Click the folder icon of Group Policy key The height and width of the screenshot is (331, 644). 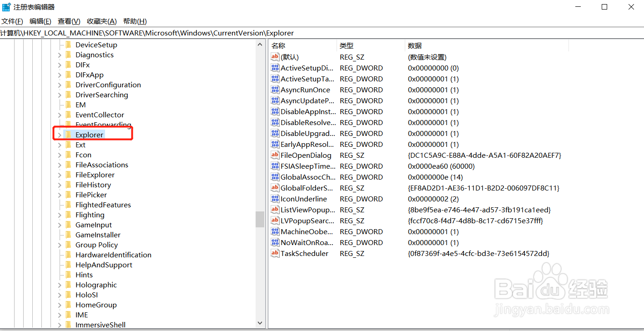(68, 245)
